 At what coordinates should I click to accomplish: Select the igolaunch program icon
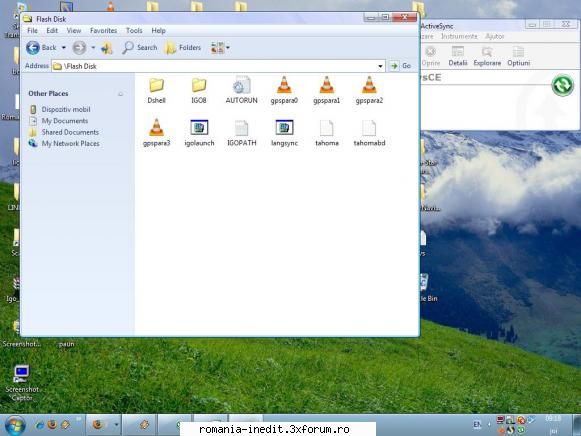[199, 132]
